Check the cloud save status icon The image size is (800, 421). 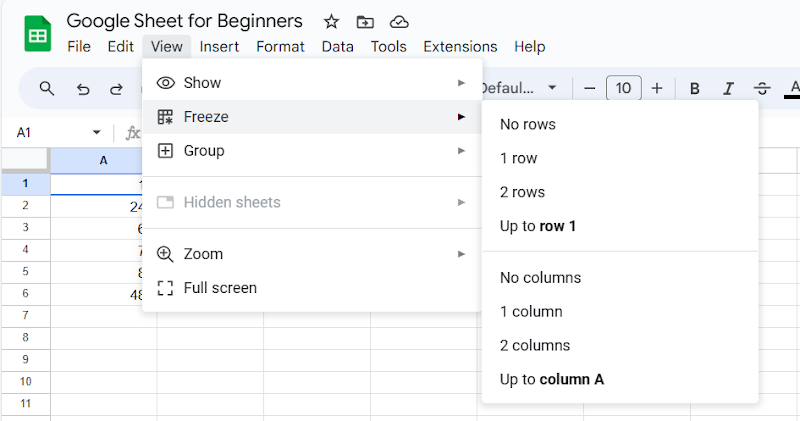pos(399,22)
